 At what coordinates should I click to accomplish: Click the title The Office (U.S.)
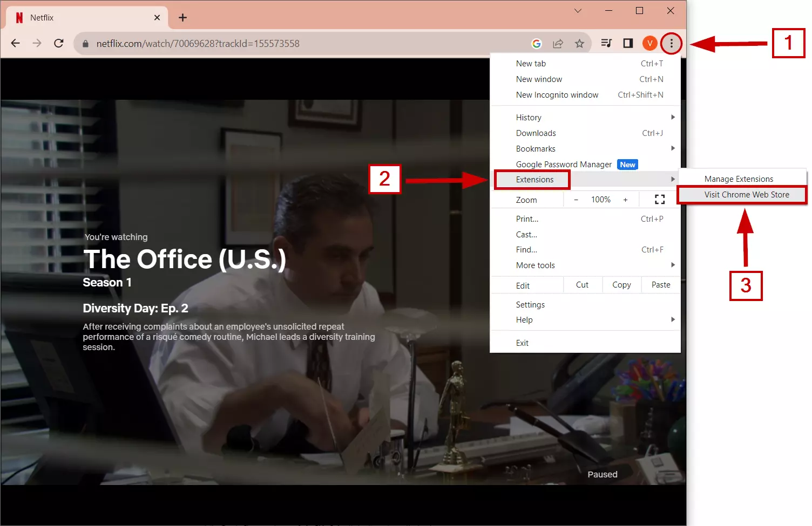tap(185, 259)
